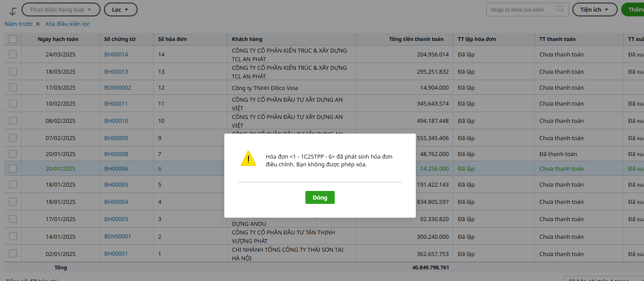Tick the checkbox for the BH00014 row

coord(13,54)
